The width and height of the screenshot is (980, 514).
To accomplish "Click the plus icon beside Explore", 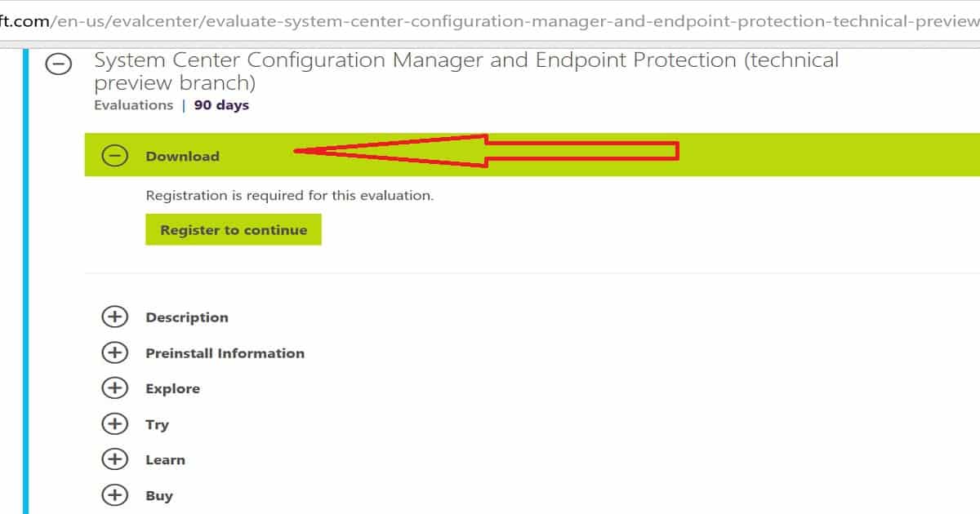I will click(x=115, y=388).
